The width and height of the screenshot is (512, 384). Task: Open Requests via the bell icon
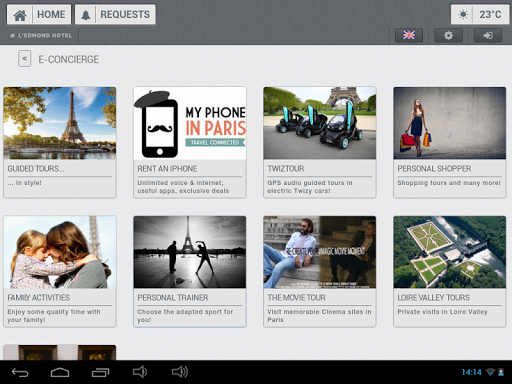tap(86, 15)
